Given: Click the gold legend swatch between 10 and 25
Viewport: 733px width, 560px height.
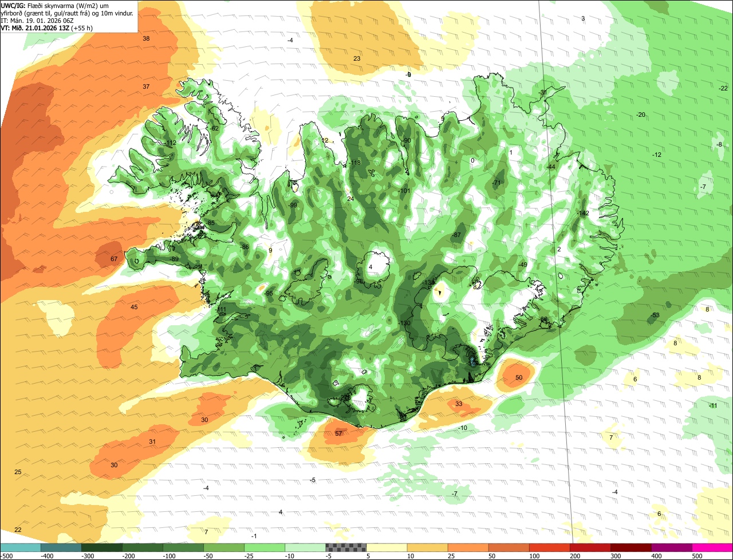Looking at the screenshot, I should tap(428, 547).
